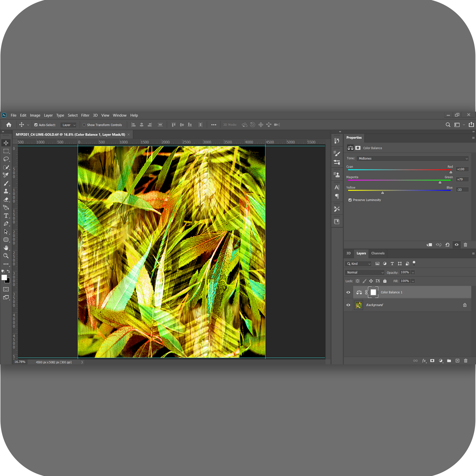Toggle Quick Mask mode
Image resolution: width=476 pixels, height=476 pixels.
(x=6, y=289)
